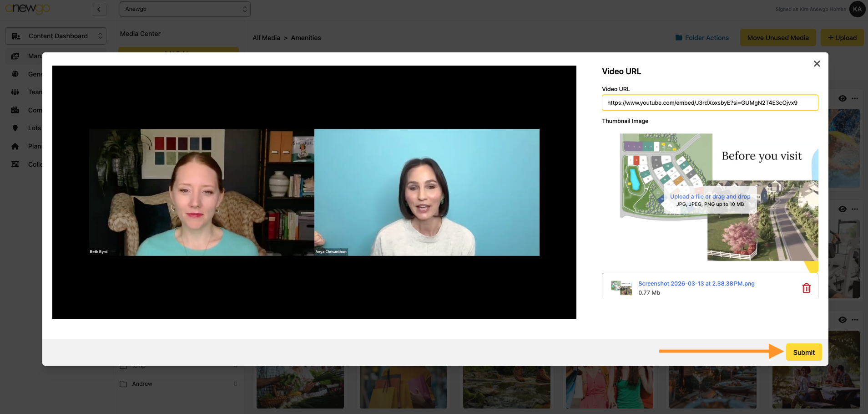This screenshot has height=414, width=868.
Task: Click the Lots pin icon in sidebar
Action: [15, 128]
